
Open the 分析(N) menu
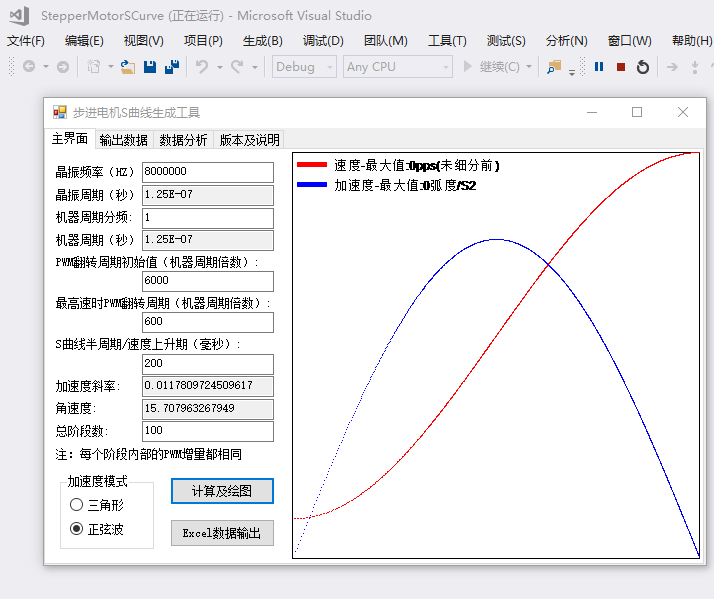coord(566,41)
